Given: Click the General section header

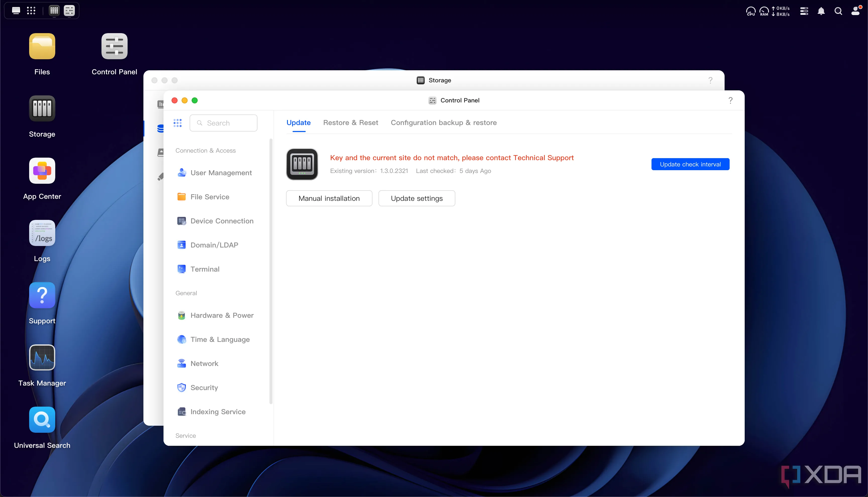Looking at the screenshot, I should pyautogui.click(x=186, y=293).
